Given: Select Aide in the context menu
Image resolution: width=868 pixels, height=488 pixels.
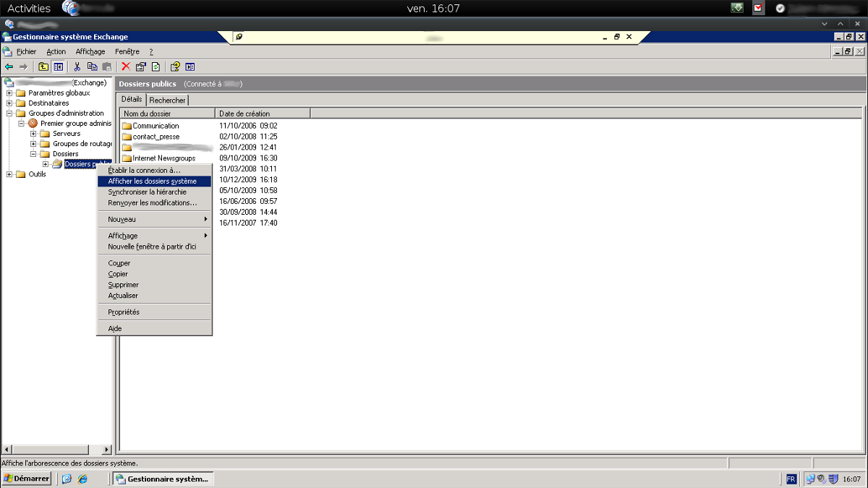Looking at the screenshot, I should point(154,329).
